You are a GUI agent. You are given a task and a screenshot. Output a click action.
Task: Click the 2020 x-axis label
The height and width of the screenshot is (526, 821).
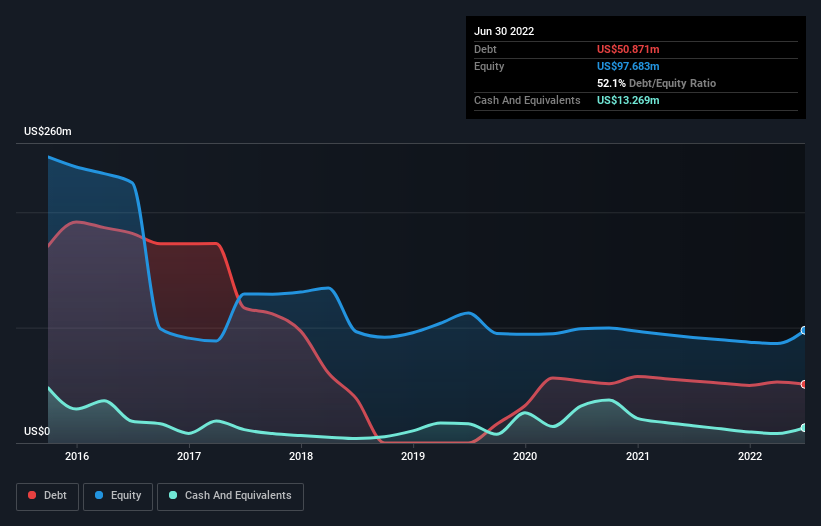pos(525,456)
